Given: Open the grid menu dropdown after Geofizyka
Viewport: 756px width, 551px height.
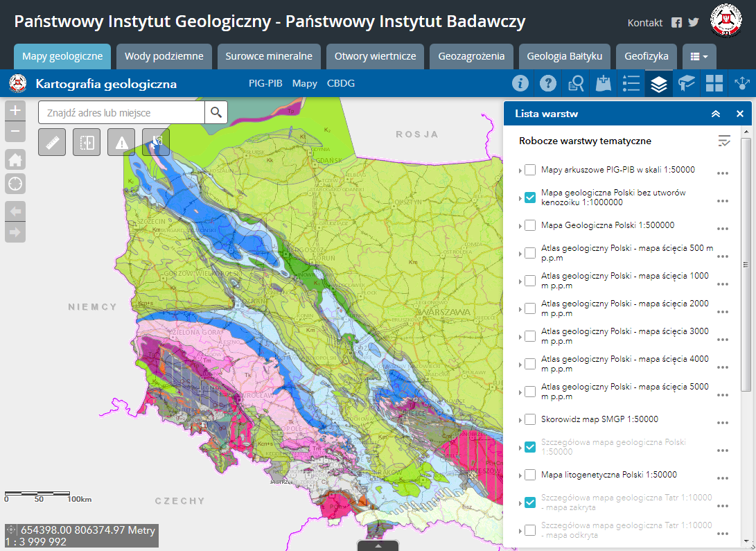Looking at the screenshot, I should click(699, 56).
